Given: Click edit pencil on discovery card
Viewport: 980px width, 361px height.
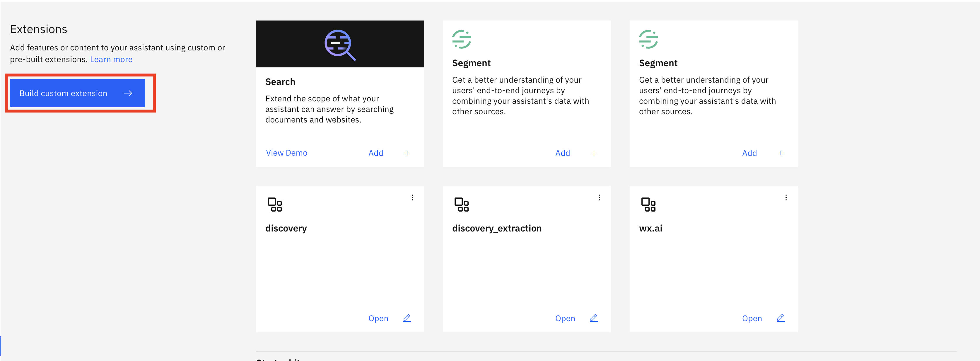Looking at the screenshot, I should coord(407,318).
